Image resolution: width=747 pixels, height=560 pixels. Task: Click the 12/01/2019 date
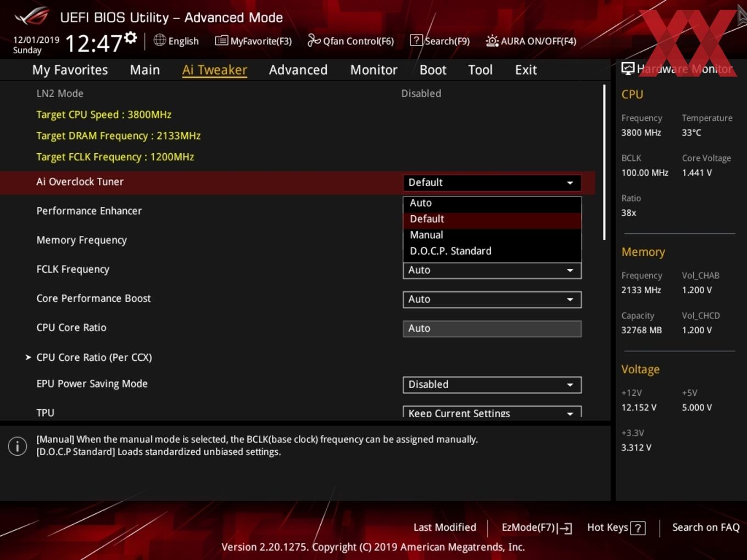tap(36, 40)
